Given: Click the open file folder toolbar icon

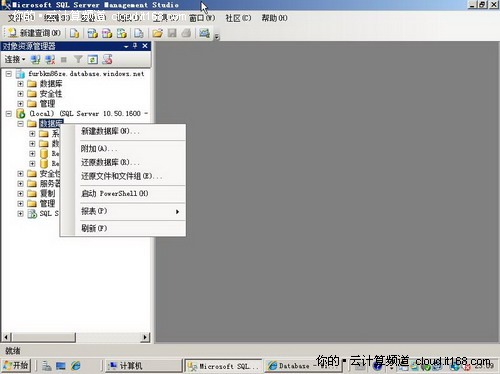Looking at the screenshot, I should pyautogui.click(x=157, y=33).
